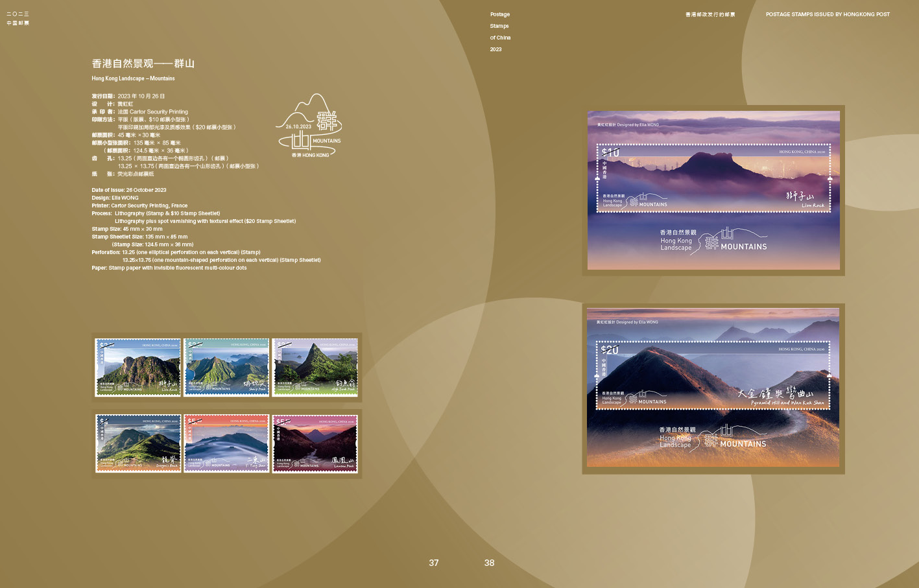The height and width of the screenshot is (588, 919).
Task: Click the Pyramid Hill calligraphy on the $20 sheetlet
Action: tap(781, 396)
